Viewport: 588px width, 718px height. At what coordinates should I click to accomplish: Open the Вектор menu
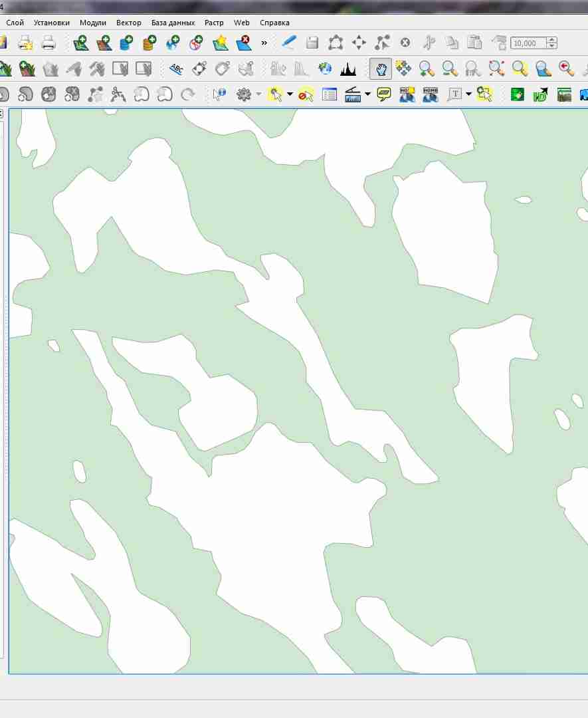(x=129, y=23)
